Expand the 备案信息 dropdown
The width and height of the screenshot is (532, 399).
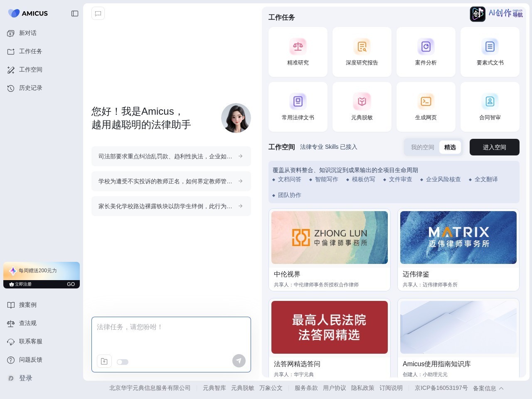488,388
